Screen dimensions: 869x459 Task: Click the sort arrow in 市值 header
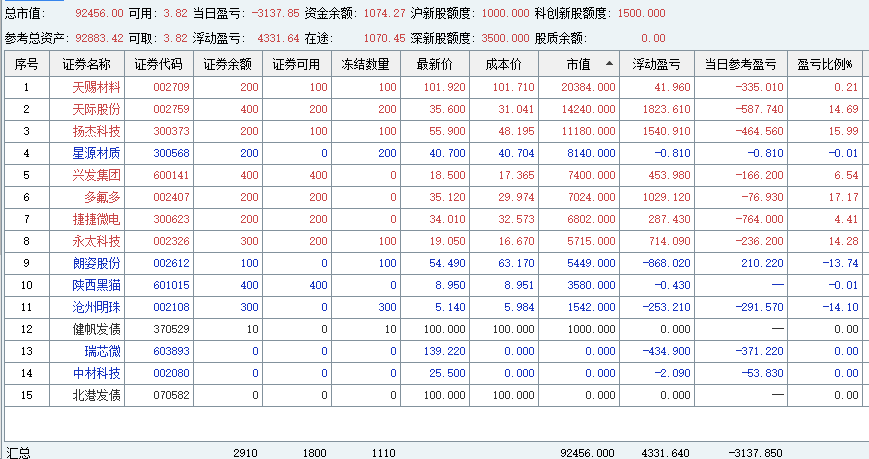tap(609, 63)
